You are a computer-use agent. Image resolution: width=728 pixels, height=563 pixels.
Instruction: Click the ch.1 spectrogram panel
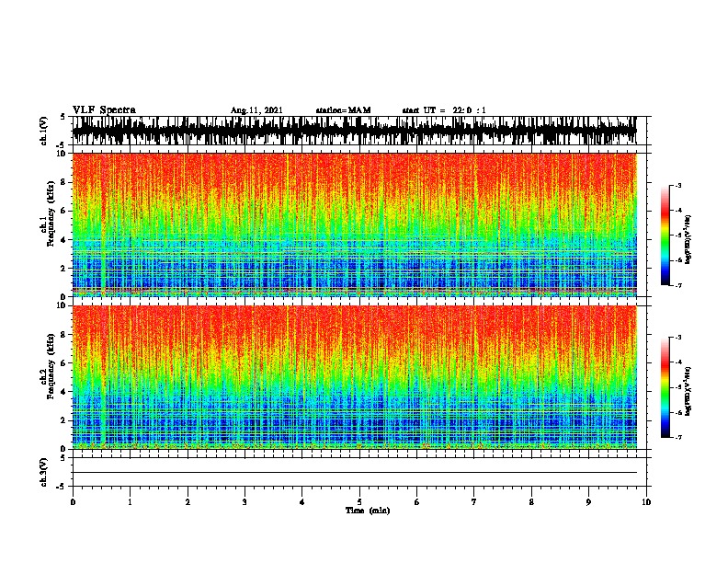click(354, 224)
